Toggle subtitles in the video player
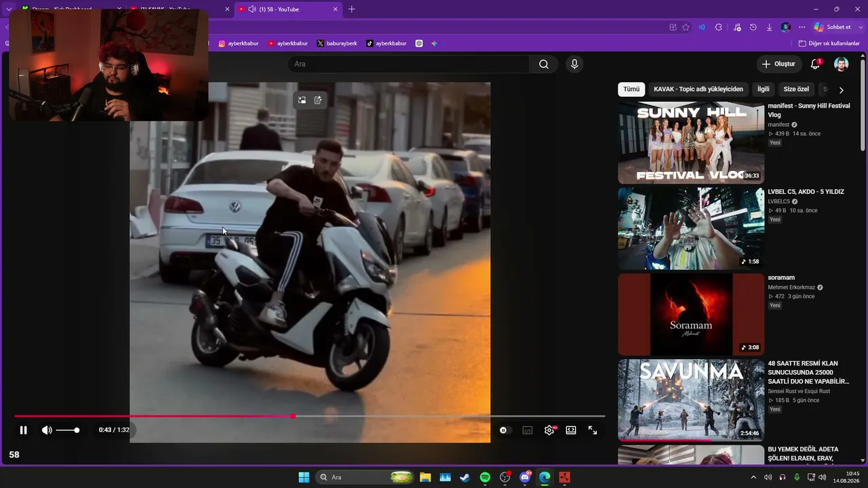The height and width of the screenshot is (488, 868). pos(528,430)
